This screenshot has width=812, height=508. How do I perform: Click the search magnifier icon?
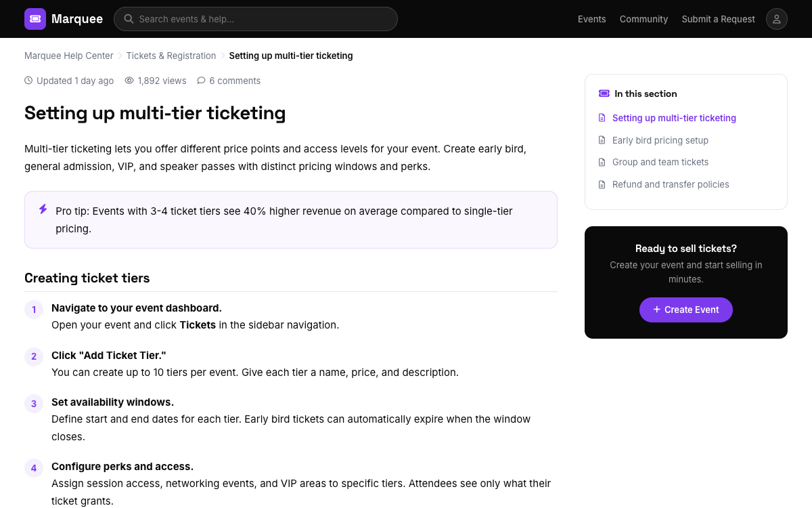click(x=129, y=19)
